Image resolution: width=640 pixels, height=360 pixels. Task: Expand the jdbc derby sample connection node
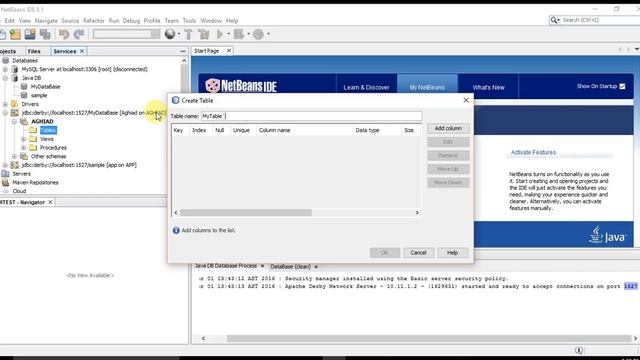click(x=5, y=165)
